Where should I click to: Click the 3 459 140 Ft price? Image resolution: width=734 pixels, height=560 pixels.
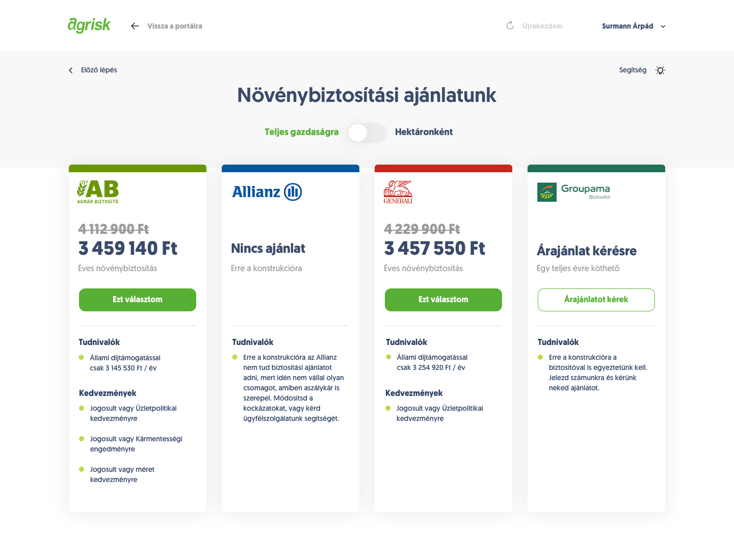coord(128,248)
